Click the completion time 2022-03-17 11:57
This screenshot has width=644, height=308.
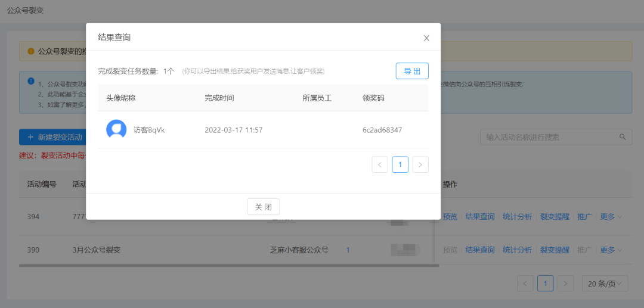pyautogui.click(x=234, y=130)
